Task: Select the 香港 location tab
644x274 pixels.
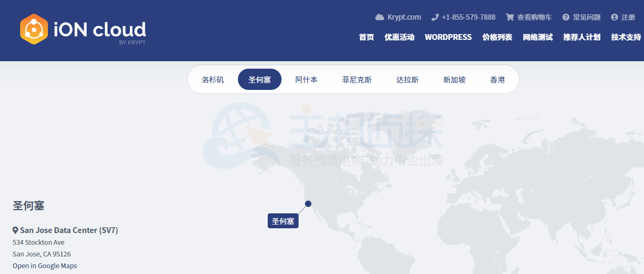Action: coord(498,80)
